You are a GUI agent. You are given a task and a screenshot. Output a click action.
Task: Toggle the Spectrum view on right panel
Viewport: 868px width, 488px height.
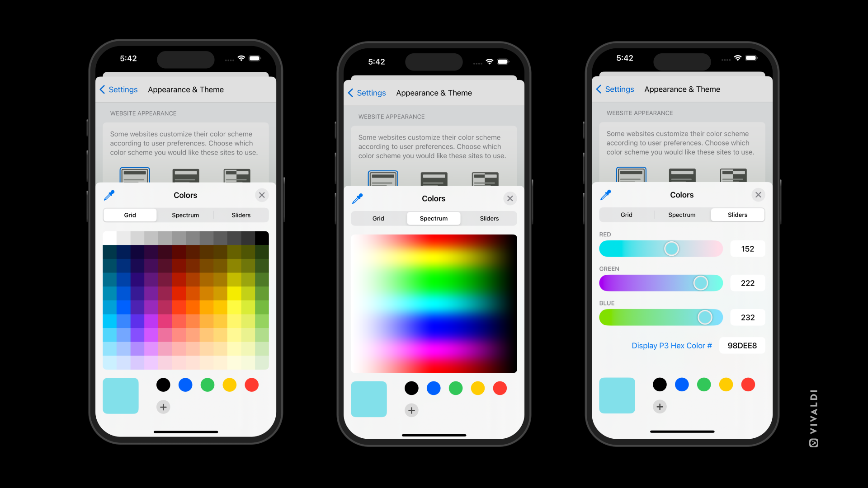681,215
